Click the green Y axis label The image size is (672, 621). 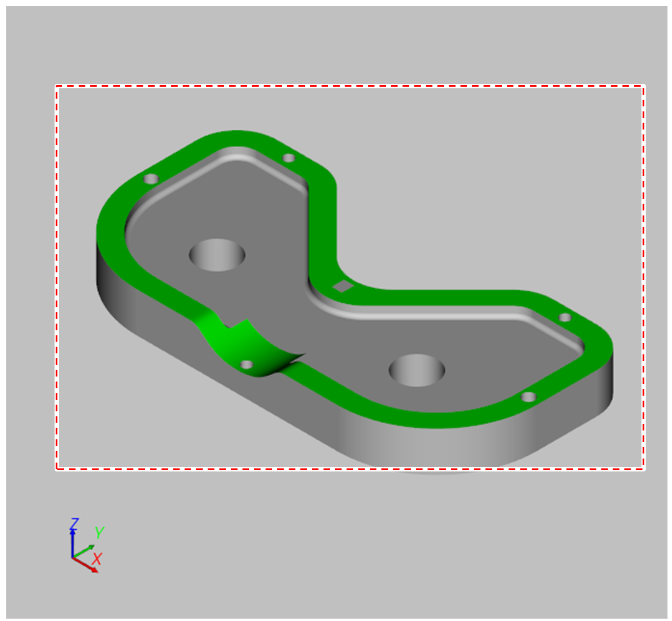[99, 532]
